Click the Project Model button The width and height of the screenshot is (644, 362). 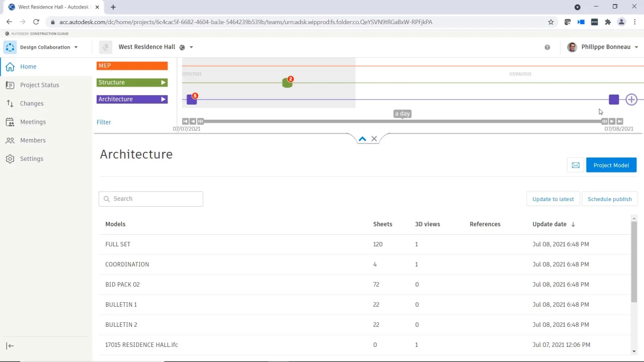611,165
